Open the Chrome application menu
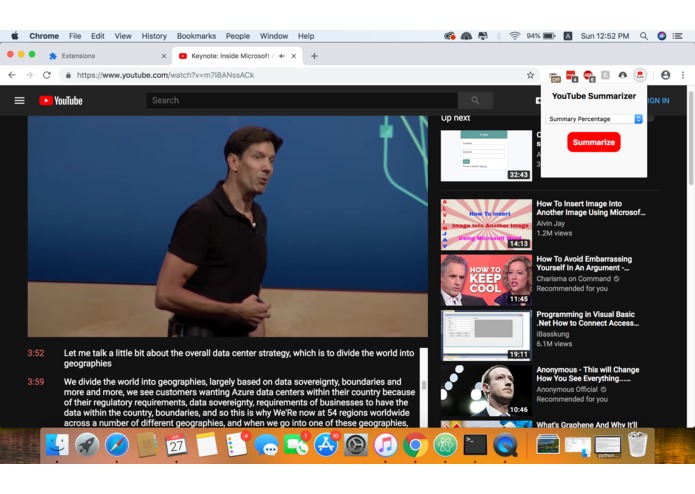This screenshot has width=695, height=494. click(x=44, y=36)
